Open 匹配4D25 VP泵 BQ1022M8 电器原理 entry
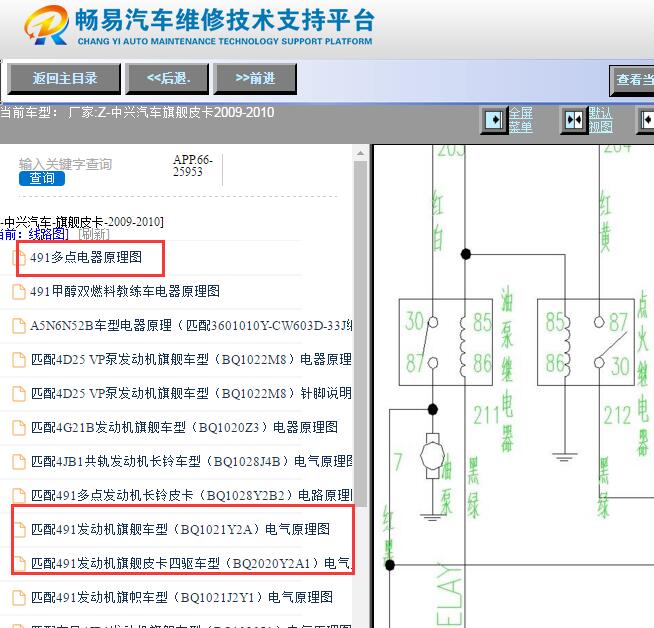 [x=191, y=359]
